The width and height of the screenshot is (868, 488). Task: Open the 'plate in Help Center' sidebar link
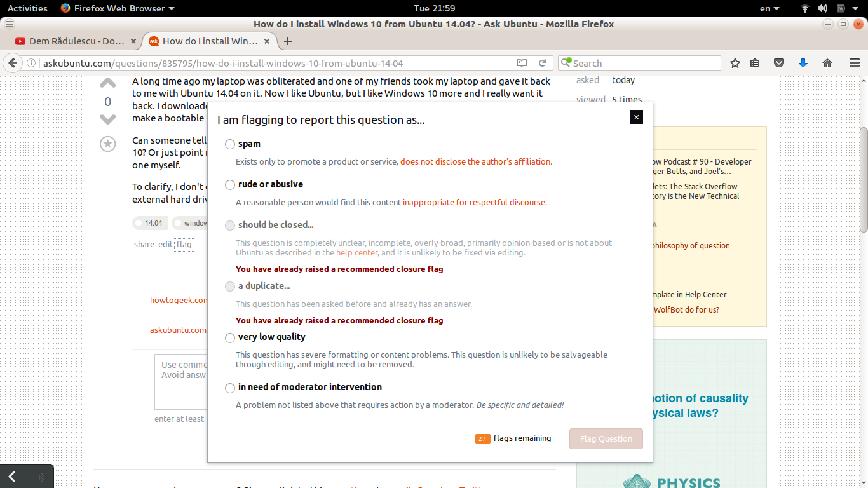[690, 294]
